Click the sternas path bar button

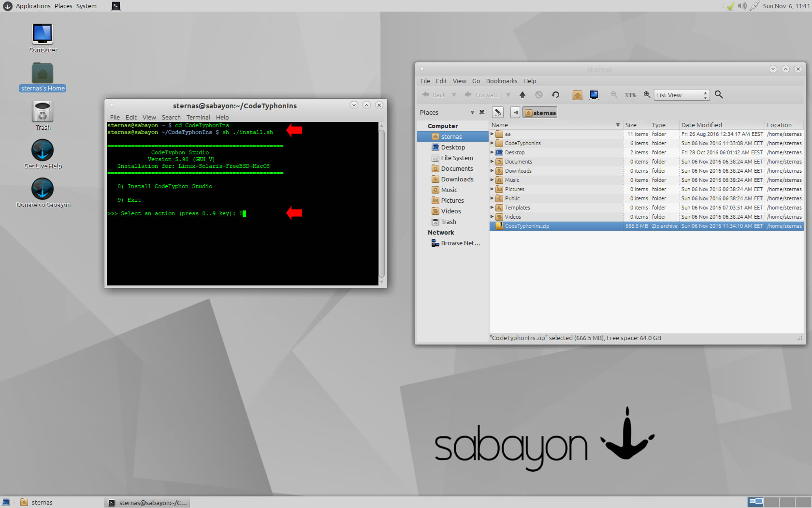pyautogui.click(x=540, y=113)
